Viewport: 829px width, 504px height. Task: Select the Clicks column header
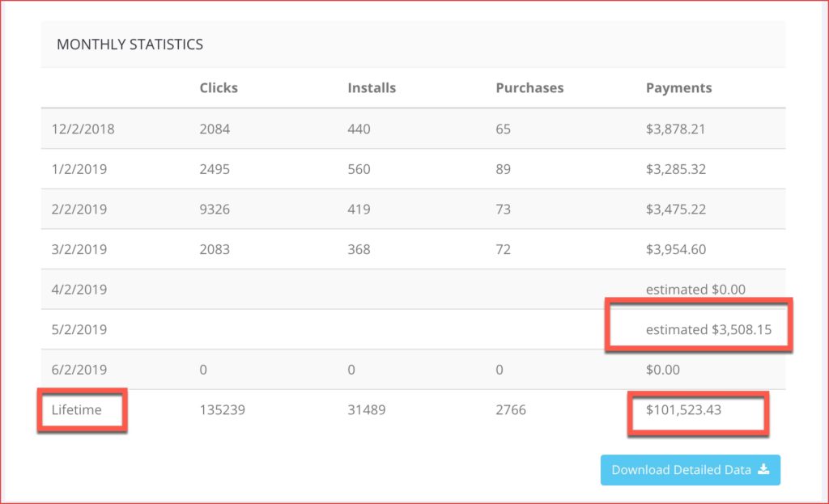tap(219, 87)
